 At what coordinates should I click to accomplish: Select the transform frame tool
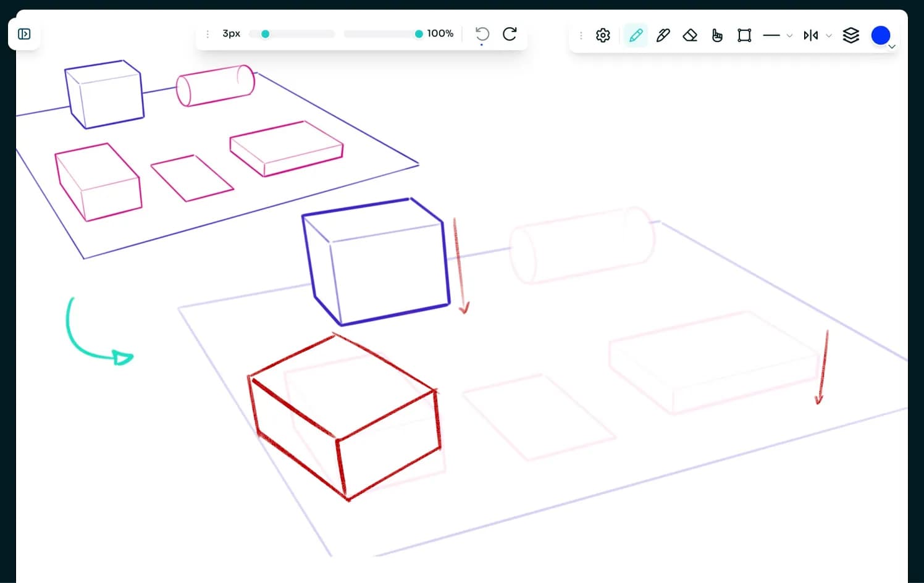[x=744, y=35]
